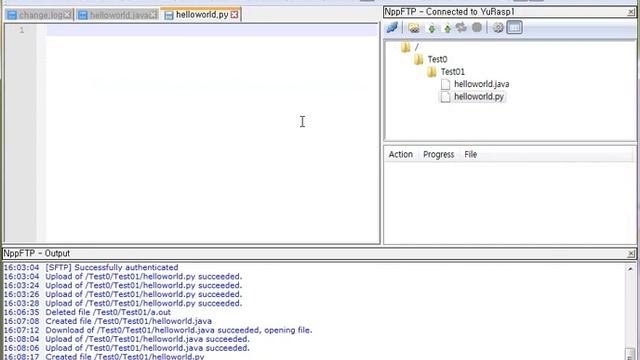Select the Test01 folder
640x360 pixels.
pyautogui.click(x=452, y=72)
